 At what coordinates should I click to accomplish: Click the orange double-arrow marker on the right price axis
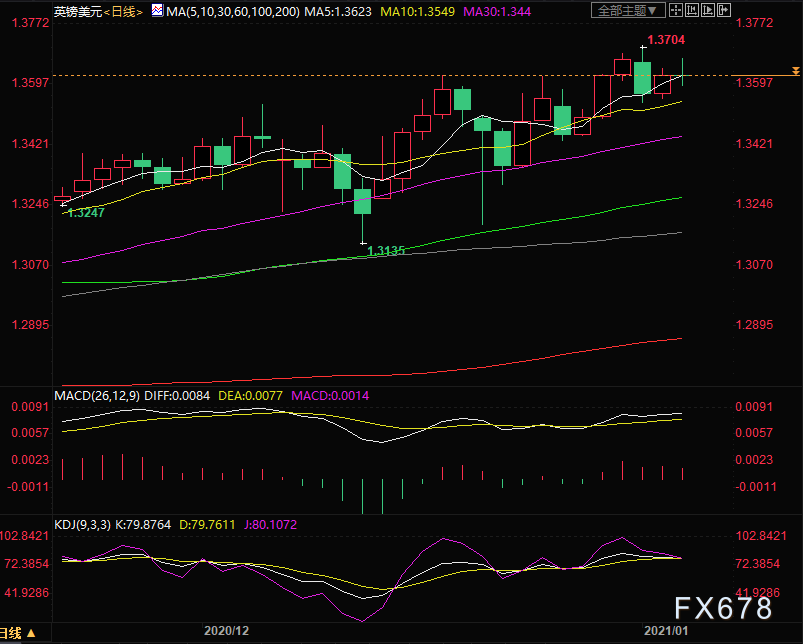795,71
